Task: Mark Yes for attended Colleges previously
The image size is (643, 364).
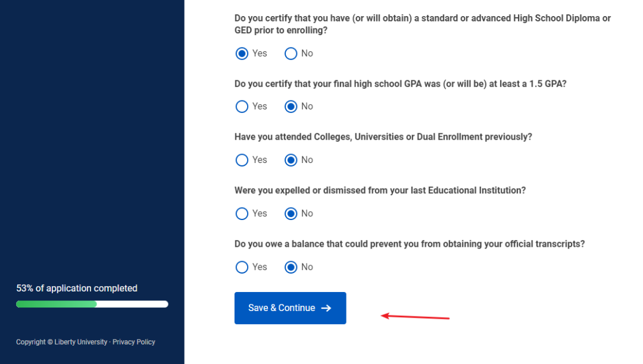Action: pyautogui.click(x=242, y=160)
